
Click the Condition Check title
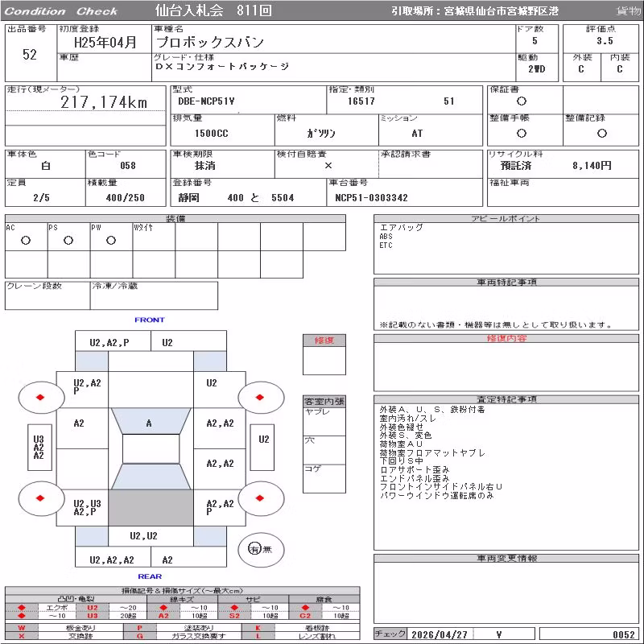tap(61, 11)
